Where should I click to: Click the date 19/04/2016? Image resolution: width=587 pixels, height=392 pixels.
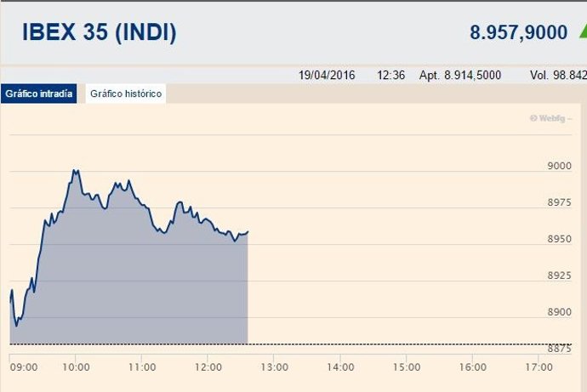click(327, 75)
